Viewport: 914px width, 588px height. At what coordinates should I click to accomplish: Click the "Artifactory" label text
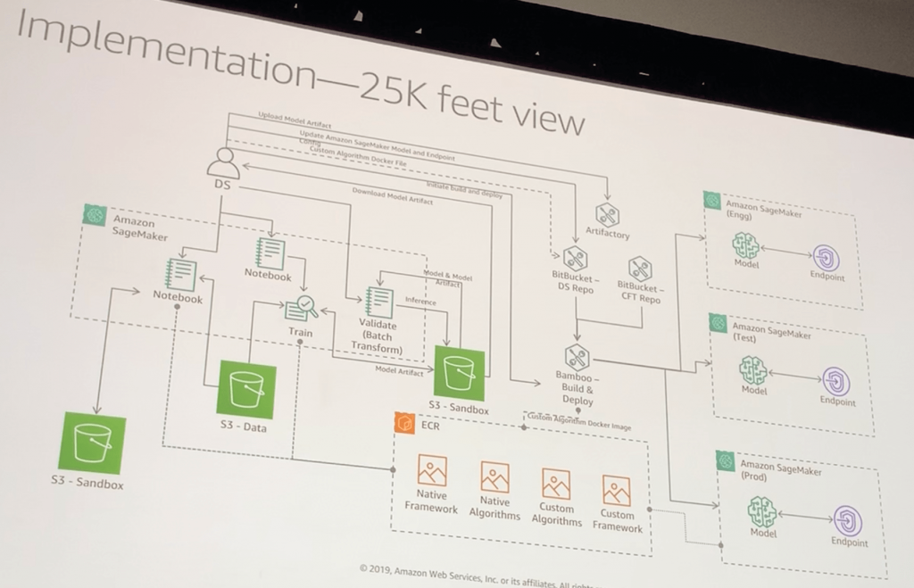tap(607, 234)
